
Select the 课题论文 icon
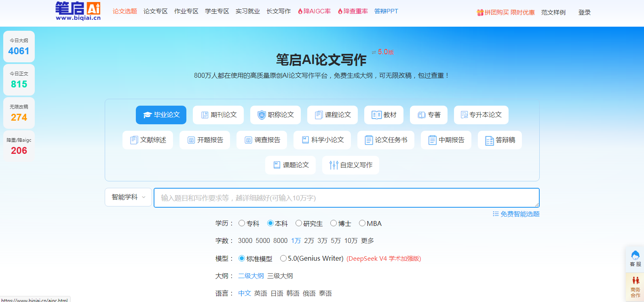pyautogui.click(x=277, y=165)
